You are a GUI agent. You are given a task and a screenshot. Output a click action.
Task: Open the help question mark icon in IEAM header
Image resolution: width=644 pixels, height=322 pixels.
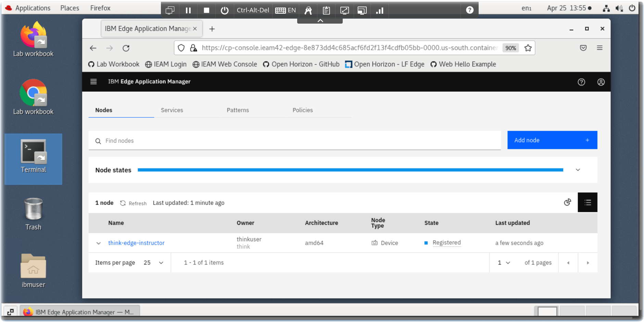tap(581, 82)
